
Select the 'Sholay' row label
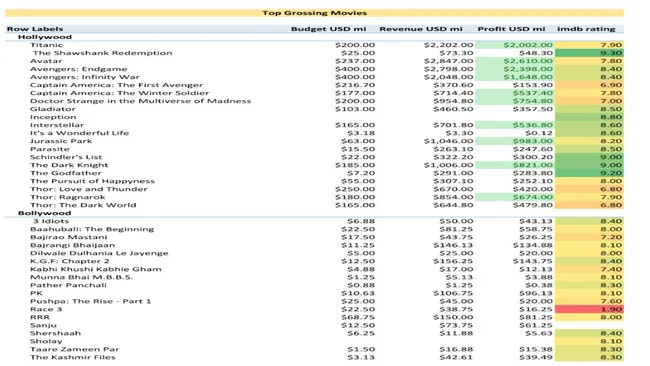point(46,342)
